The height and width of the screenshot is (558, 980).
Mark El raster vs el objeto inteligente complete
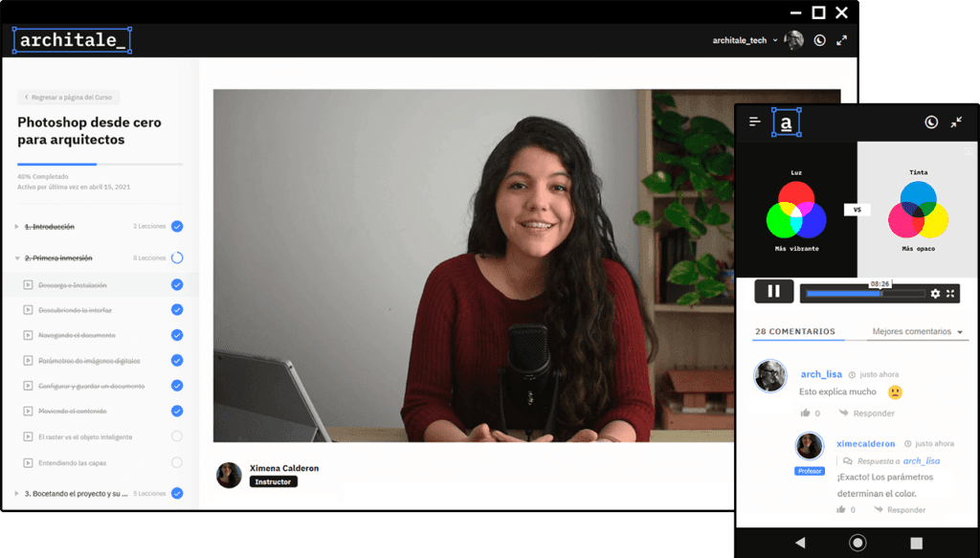pyautogui.click(x=177, y=436)
